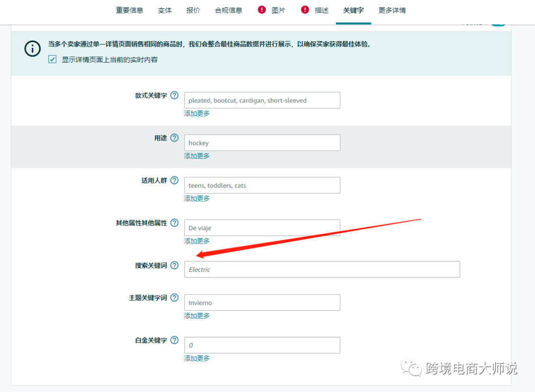The width and height of the screenshot is (535, 392).
Task: Click the 白金关键字 text field
Action: pos(262,345)
